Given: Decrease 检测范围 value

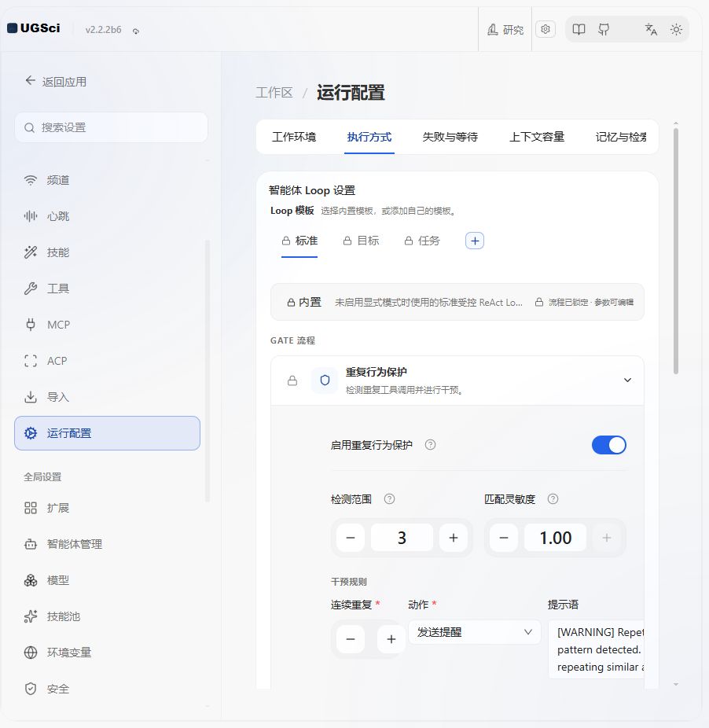Looking at the screenshot, I should (x=351, y=538).
